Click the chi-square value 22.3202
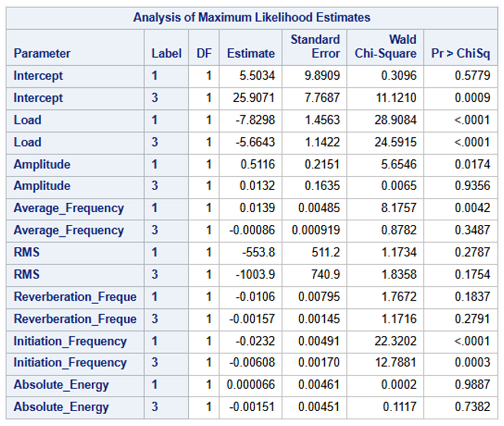The image size is (504, 426). click(395, 341)
